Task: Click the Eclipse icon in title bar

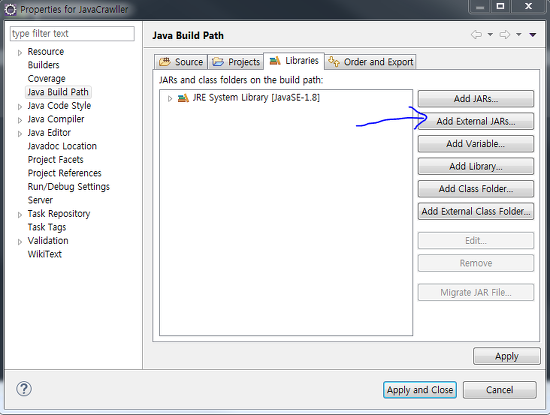Action: tap(10, 9)
